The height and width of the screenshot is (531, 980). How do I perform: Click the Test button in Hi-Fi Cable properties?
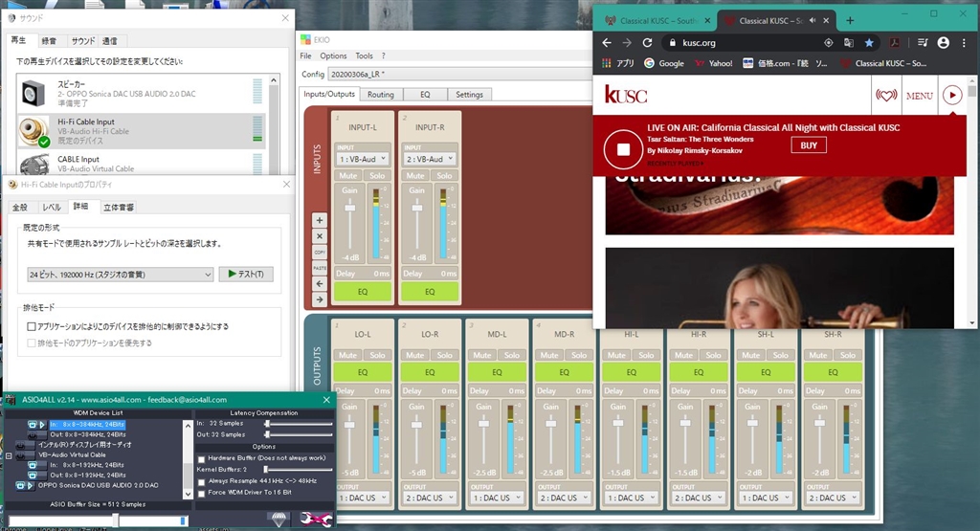[246, 275]
